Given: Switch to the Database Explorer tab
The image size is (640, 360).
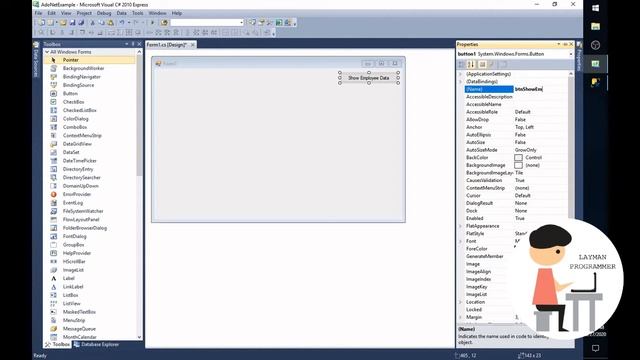Looking at the screenshot, I should pos(96,344).
